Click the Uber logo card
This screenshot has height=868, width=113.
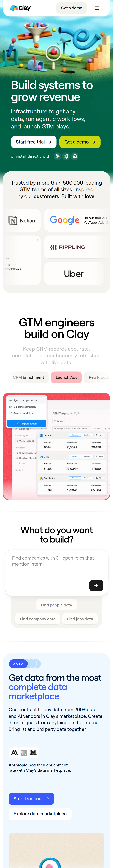pos(74,274)
